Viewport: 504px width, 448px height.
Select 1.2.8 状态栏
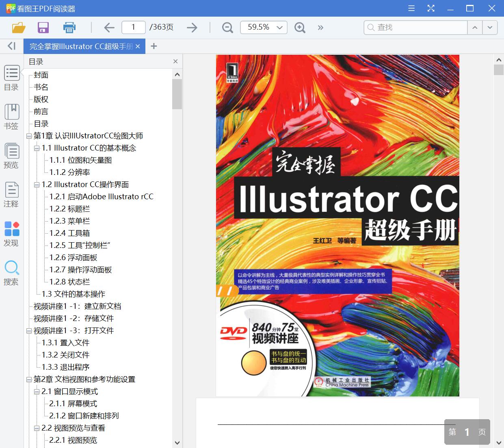(x=69, y=282)
